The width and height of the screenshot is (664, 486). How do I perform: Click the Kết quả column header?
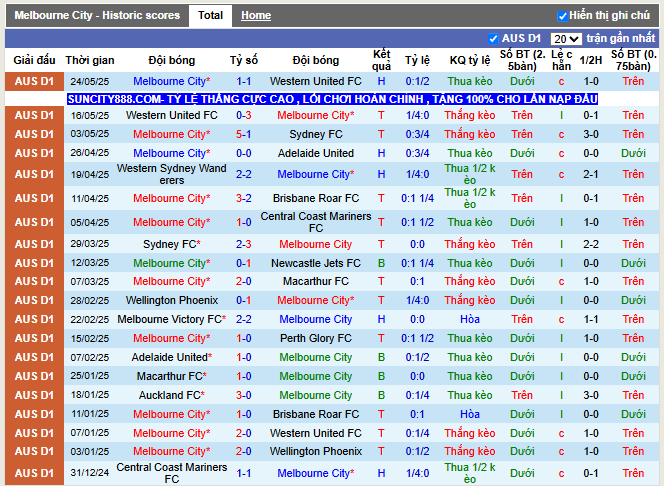(x=381, y=60)
